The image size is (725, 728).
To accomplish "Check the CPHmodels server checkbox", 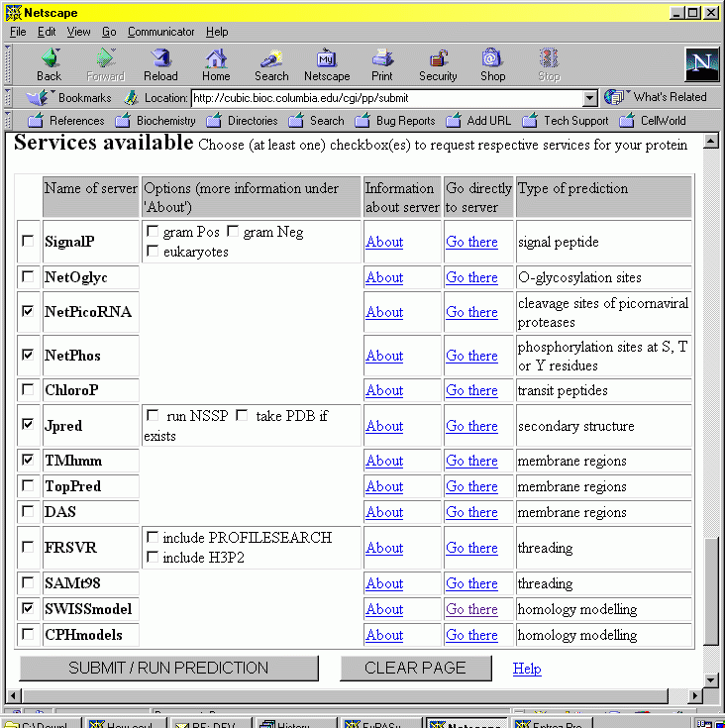I will point(28,633).
